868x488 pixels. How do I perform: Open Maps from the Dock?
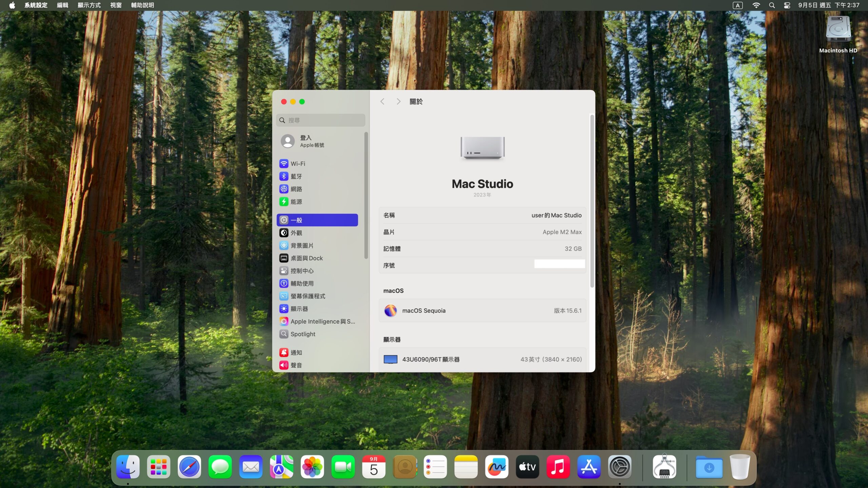click(281, 467)
